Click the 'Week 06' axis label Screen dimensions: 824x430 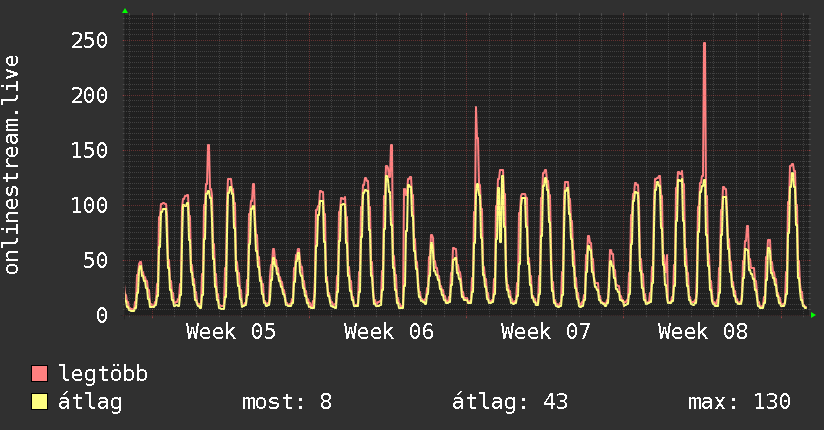pyautogui.click(x=389, y=332)
